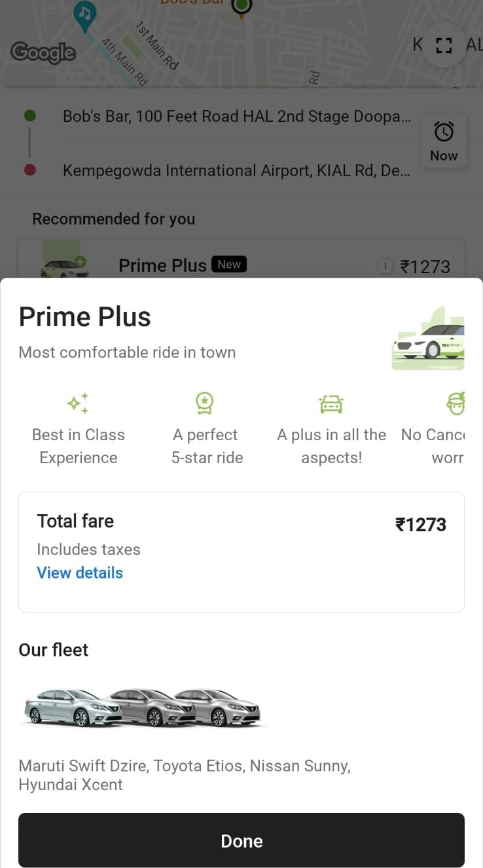
Task: Open the View details link
Action: pos(80,573)
